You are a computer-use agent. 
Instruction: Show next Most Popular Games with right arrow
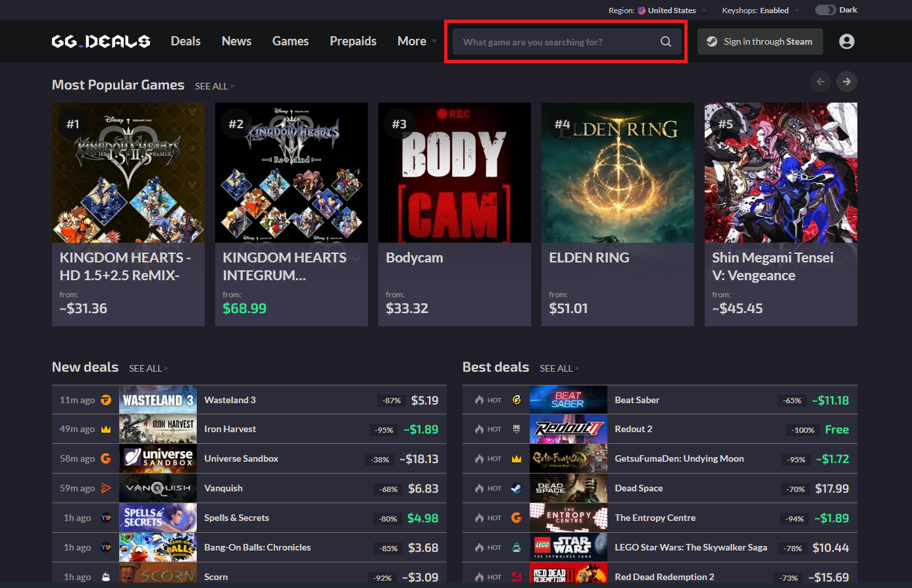point(847,82)
